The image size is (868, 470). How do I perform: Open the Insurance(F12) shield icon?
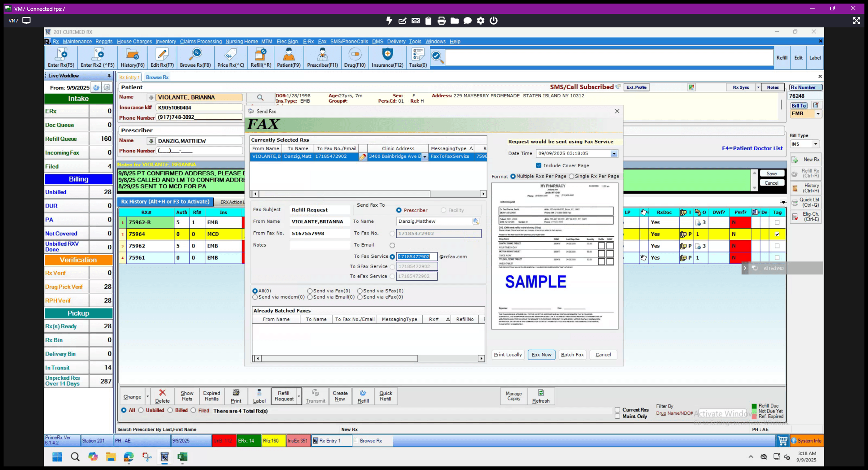(387, 55)
